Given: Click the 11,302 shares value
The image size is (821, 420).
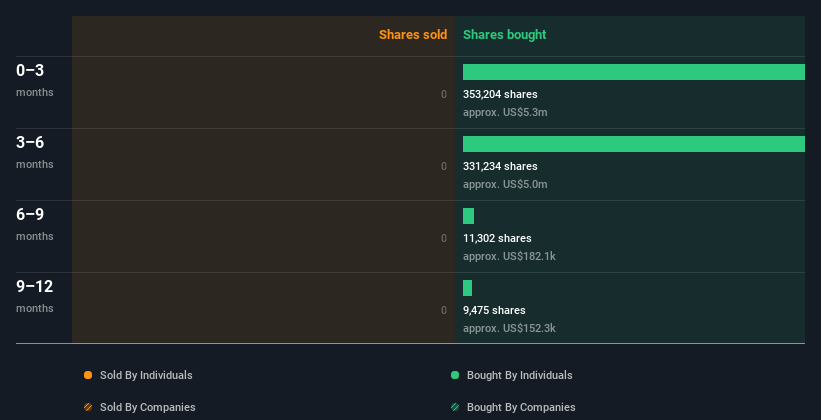Looking at the screenshot, I should click(x=497, y=238).
